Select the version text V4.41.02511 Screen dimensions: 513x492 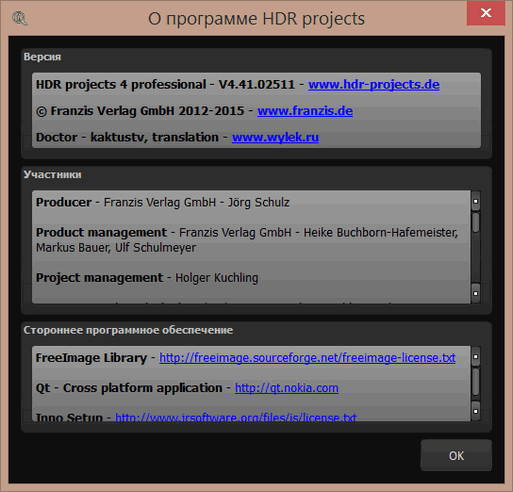coord(256,85)
